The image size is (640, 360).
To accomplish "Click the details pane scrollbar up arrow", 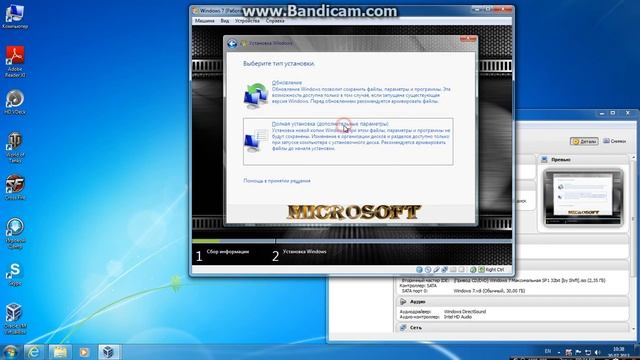I will click(x=633, y=158).
